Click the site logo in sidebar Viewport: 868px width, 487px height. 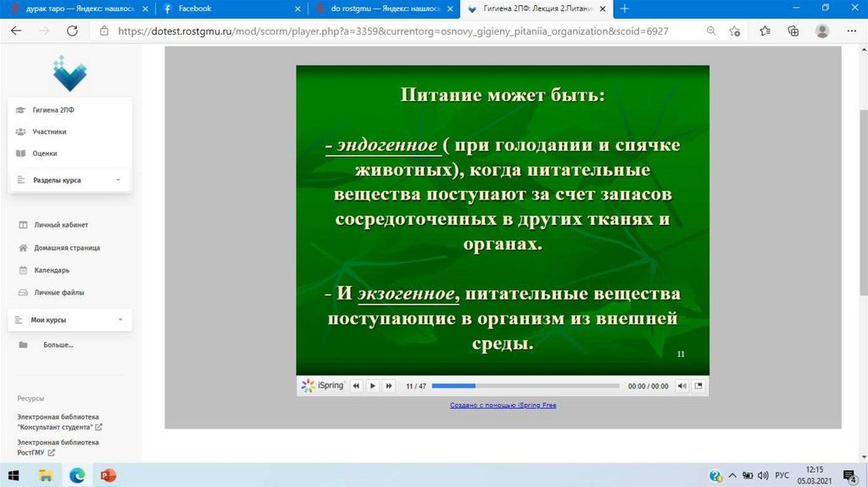point(70,74)
